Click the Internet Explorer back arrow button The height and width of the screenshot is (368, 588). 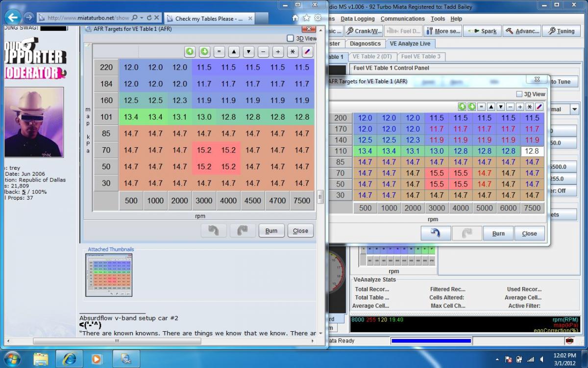point(13,18)
